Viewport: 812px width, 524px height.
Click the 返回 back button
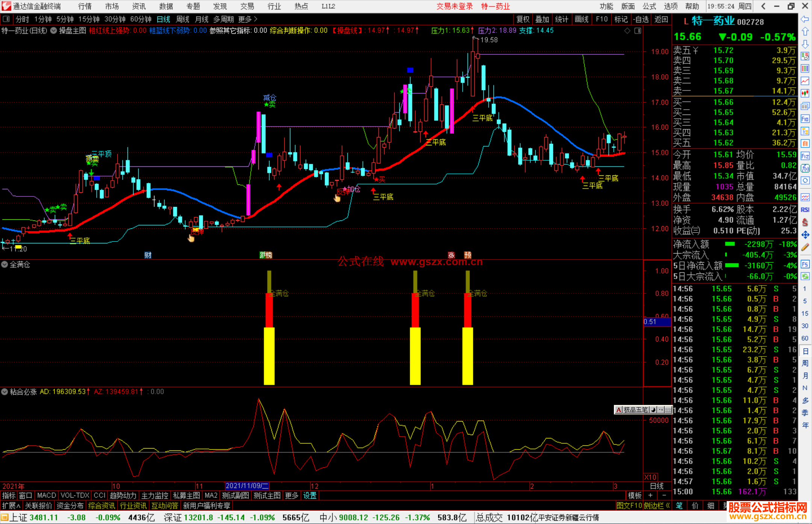pyautogui.click(x=661, y=19)
